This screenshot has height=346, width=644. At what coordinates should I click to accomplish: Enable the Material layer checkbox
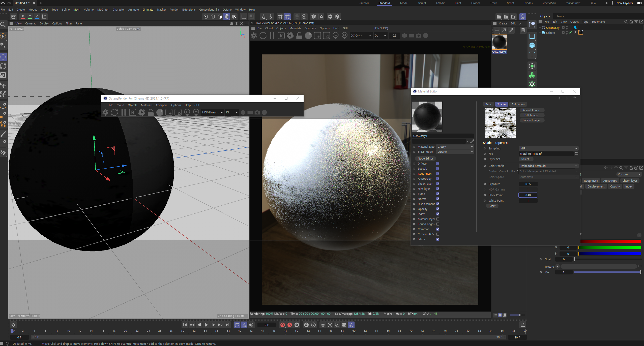[438, 219]
